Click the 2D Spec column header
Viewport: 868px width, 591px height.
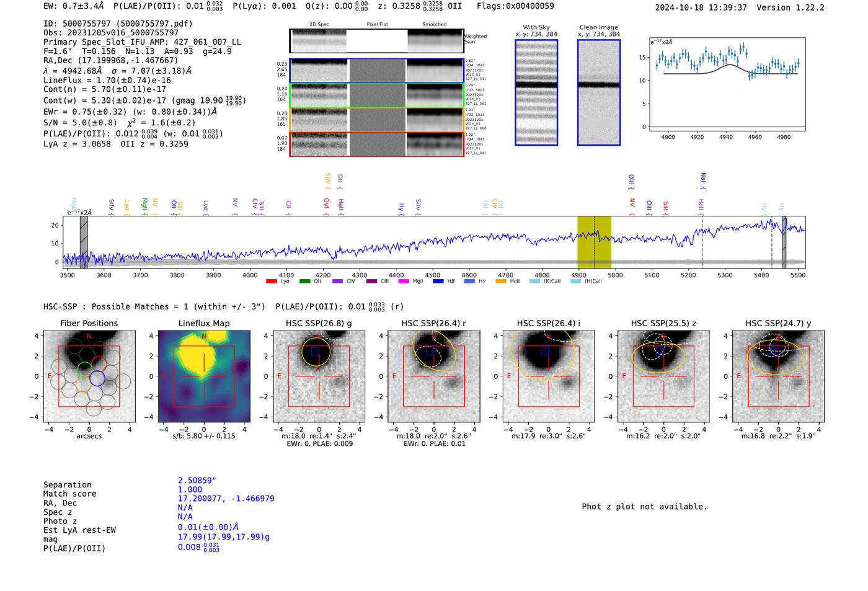[x=319, y=24]
